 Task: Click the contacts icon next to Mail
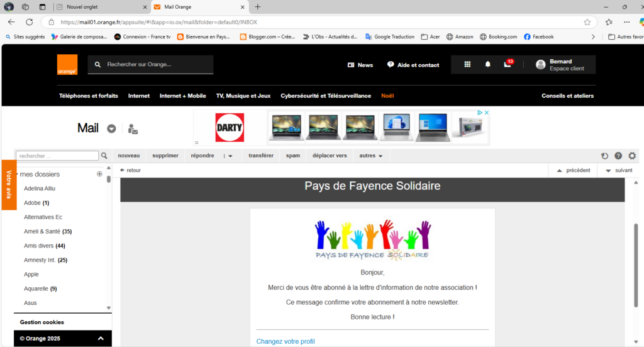pos(133,128)
